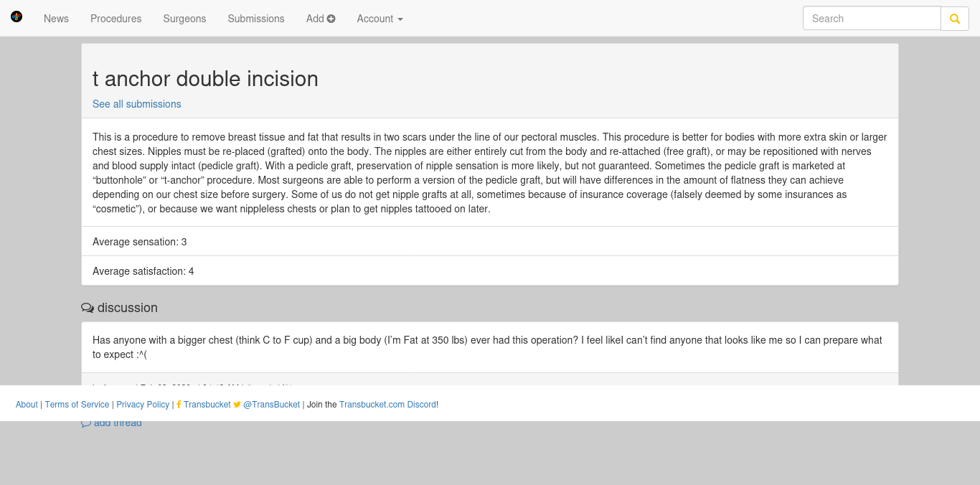Open the News menu item

(x=56, y=19)
